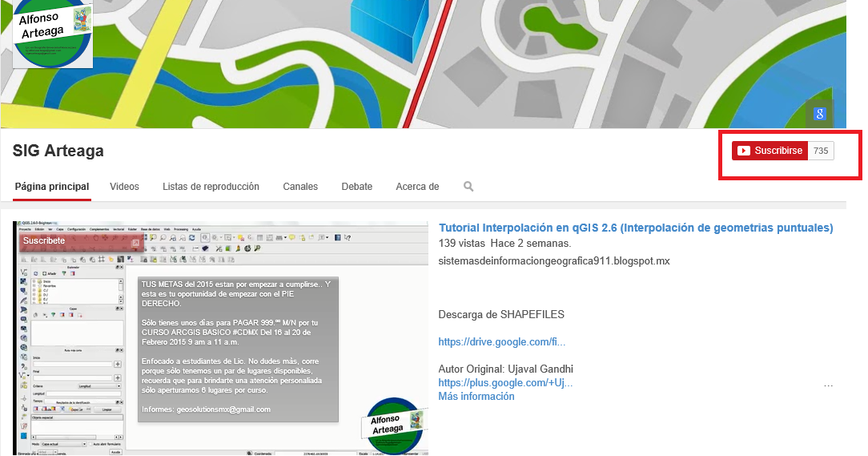The width and height of the screenshot is (868, 456).
Task: Click the Alfonso Arteaga channel avatar
Action: coord(53,33)
